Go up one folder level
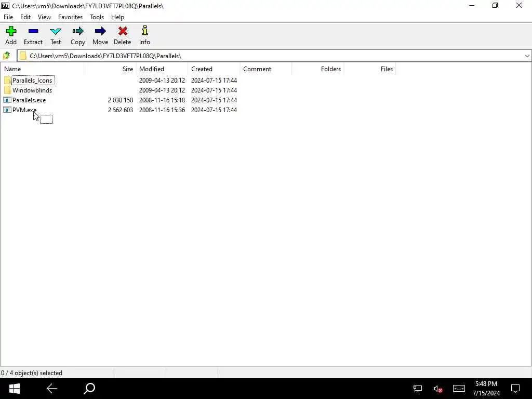This screenshot has height=399, width=532. pos(6,55)
